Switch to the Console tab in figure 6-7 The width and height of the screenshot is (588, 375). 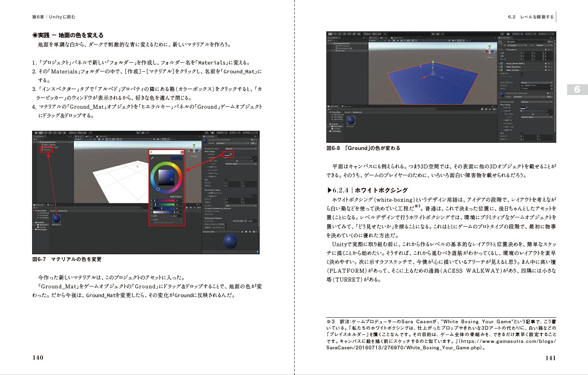coord(52,205)
